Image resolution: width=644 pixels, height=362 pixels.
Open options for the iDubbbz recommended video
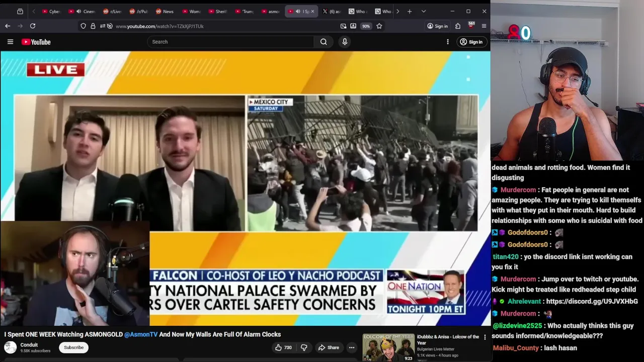coord(485,337)
